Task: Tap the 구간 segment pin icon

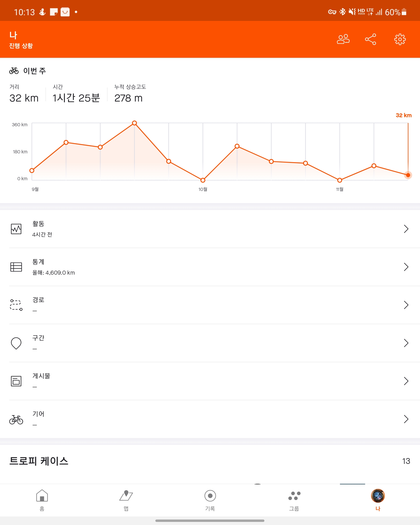Action: [x=16, y=343]
